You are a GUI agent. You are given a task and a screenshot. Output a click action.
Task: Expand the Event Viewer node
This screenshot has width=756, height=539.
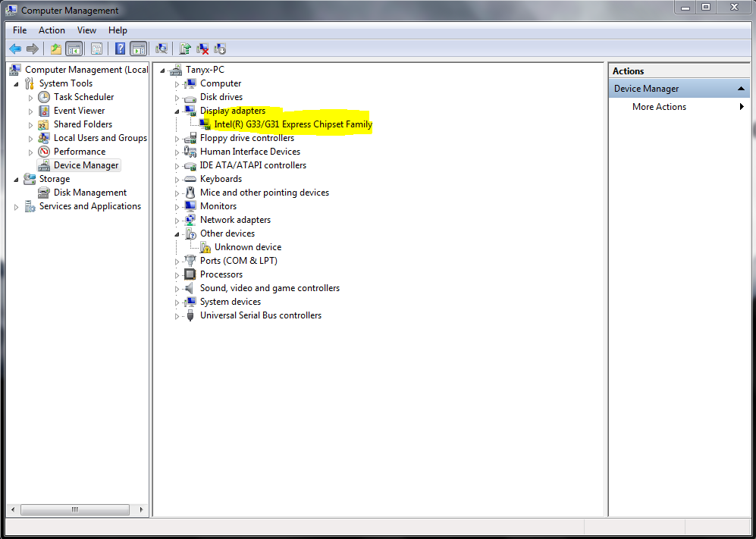30,111
